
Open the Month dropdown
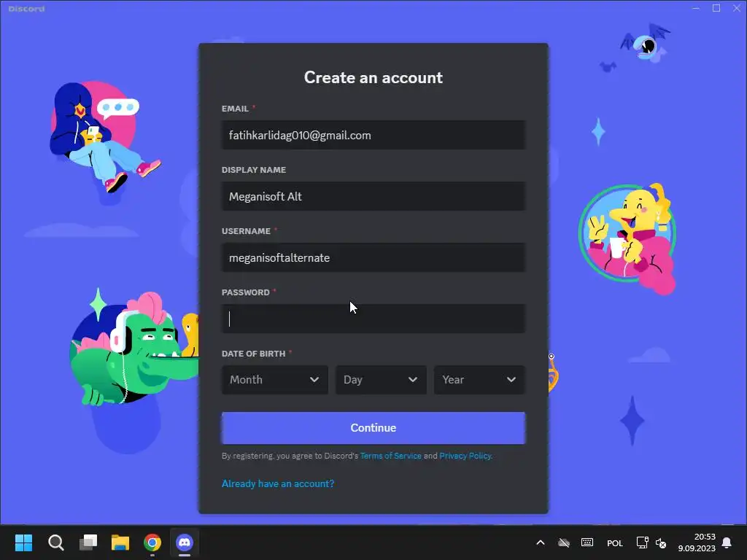coord(274,379)
